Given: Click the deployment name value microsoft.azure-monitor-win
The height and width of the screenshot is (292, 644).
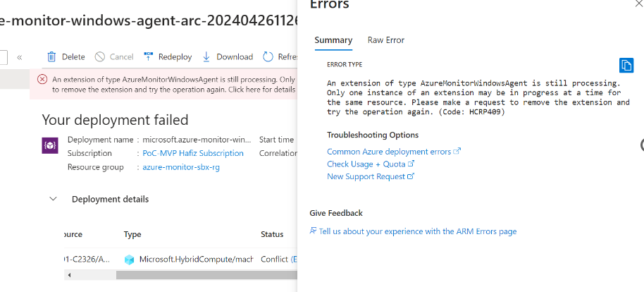Looking at the screenshot, I should [x=197, y=140].
